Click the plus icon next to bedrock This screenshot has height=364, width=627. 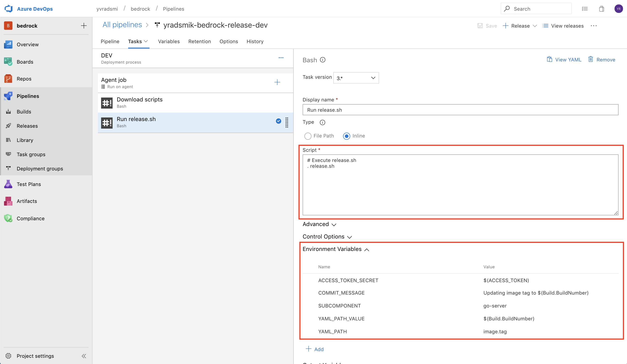coord(84,26)
